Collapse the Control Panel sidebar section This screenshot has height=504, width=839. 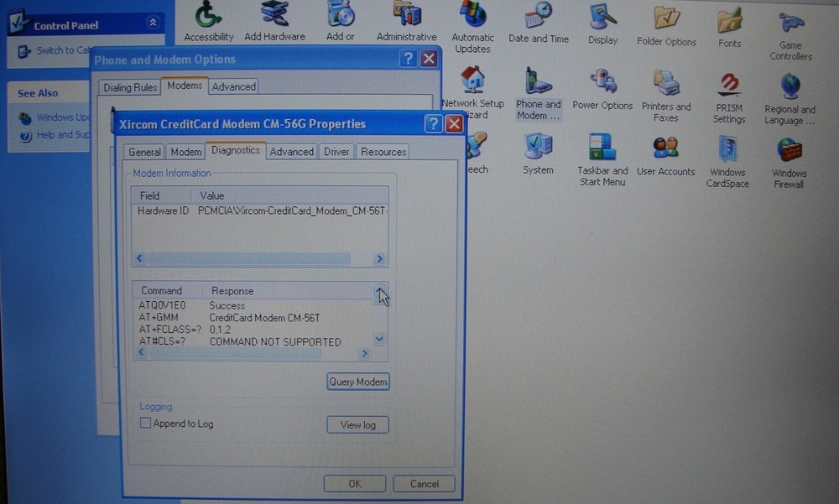pyautogui.click(x=153, y=23)
